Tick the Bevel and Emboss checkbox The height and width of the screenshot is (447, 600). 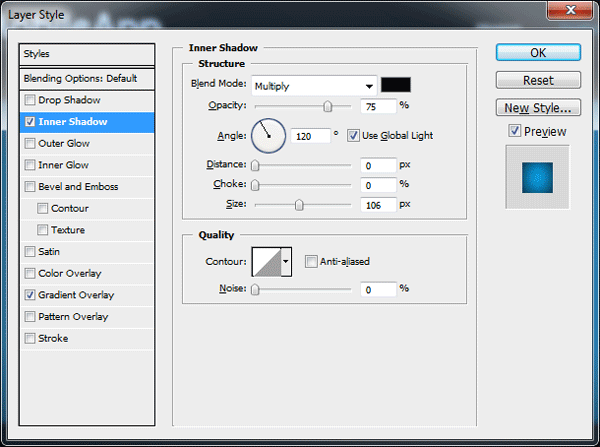(30, 187)
